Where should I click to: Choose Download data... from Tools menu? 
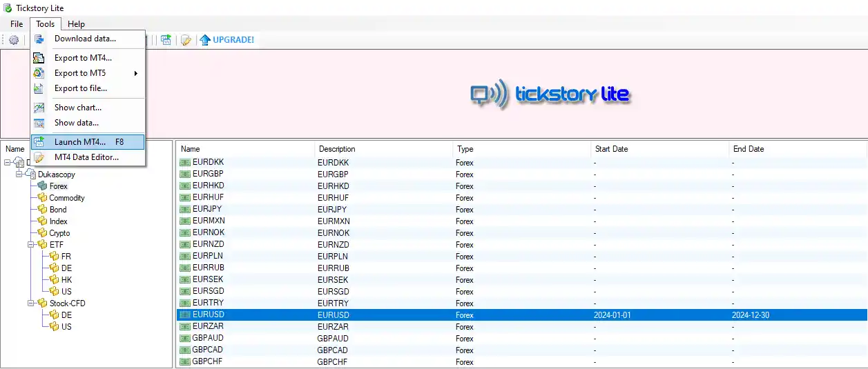[x=85, y=39]
